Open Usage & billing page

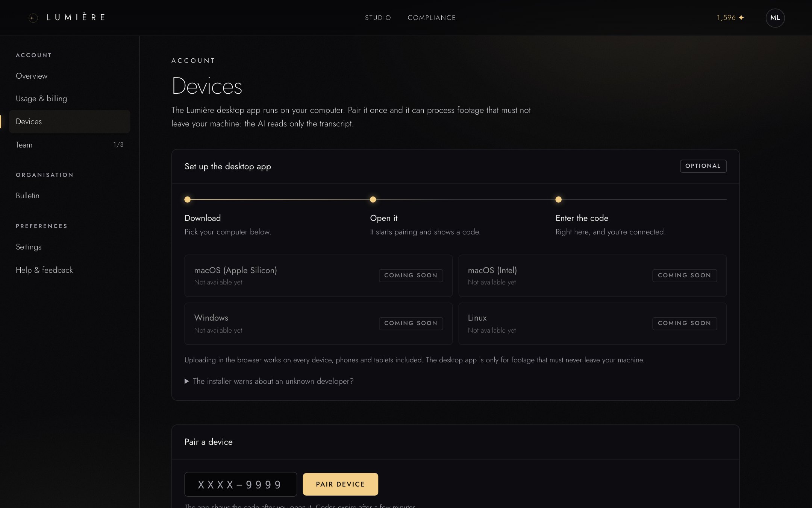tap(70, 99)
